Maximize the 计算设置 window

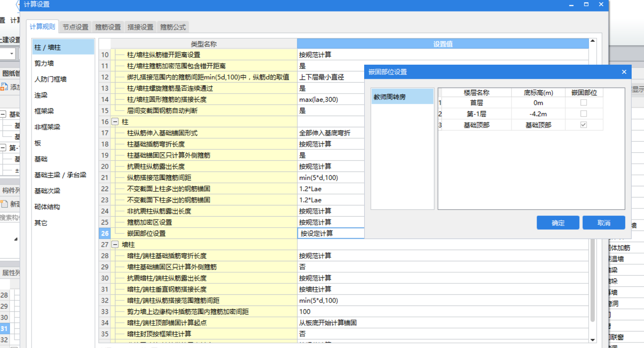pyautogui.click(x=586, y=4)
